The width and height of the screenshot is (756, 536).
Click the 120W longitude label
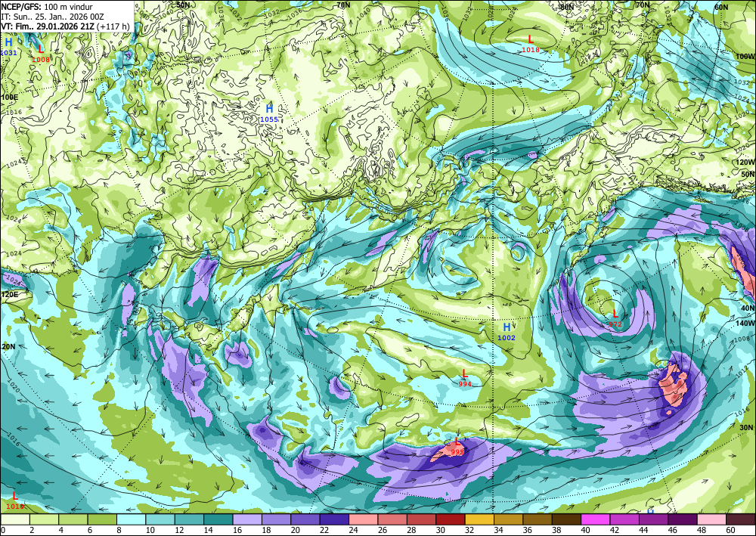[746, 163]
